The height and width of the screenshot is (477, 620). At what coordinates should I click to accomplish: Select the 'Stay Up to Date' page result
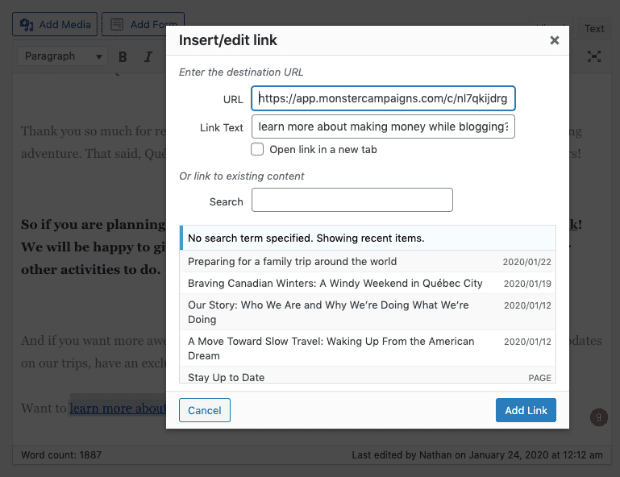point(368,376)
